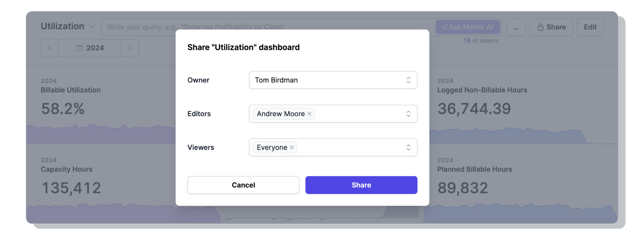Viewport: 644px width, 235px height.
Task: Click the Ask Metric AI sparkle button
Action: point(468,27)
